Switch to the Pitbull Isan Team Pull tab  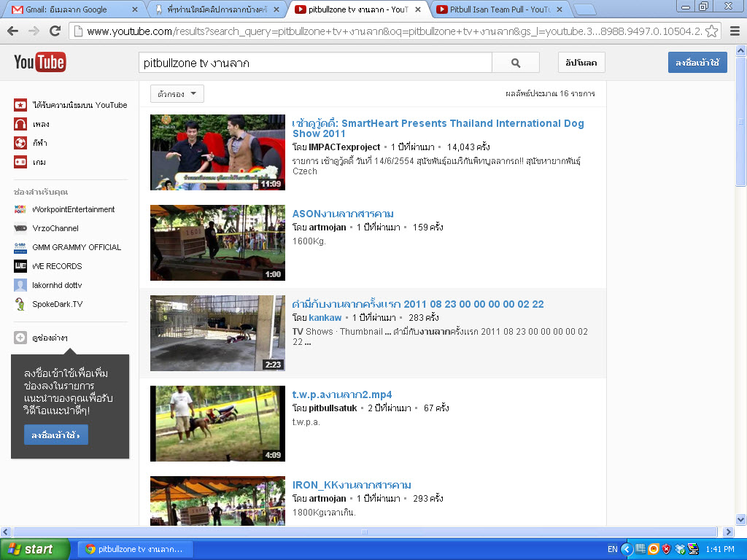[499, 9]
